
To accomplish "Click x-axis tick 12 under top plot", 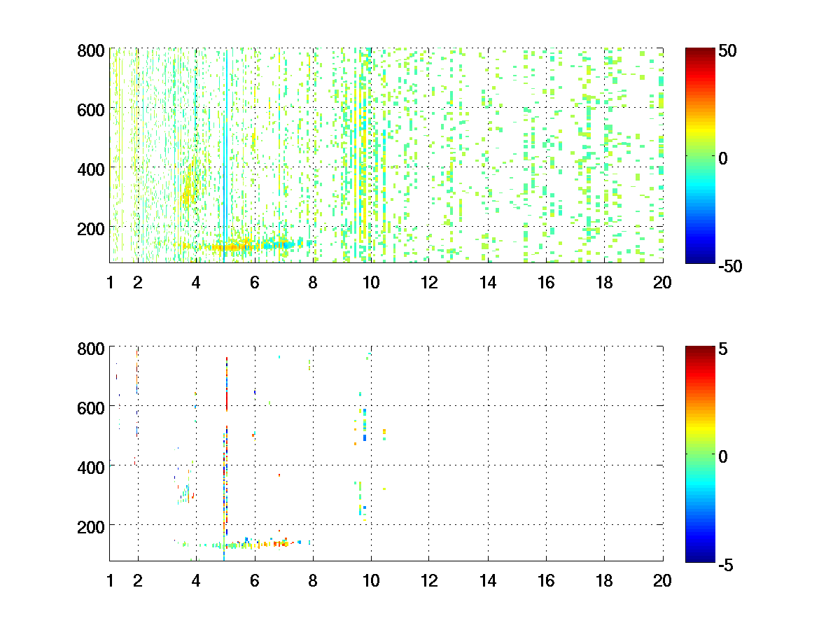I will (429, 283).
